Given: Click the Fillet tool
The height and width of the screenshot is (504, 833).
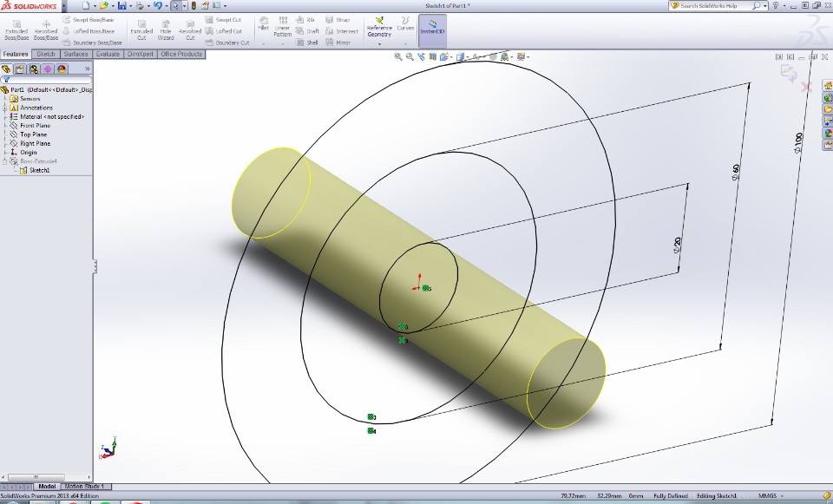Looking at the screenshot, I should tap(264, 24).
